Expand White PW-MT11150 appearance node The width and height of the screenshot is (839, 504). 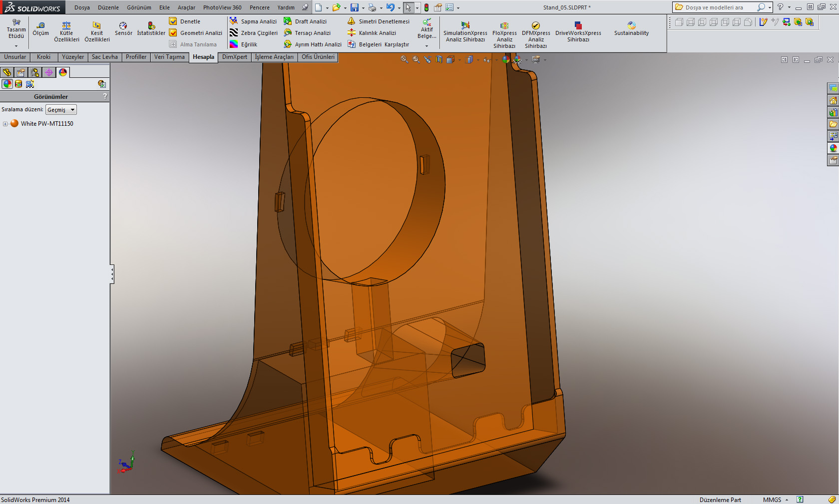tap(5, 124)
